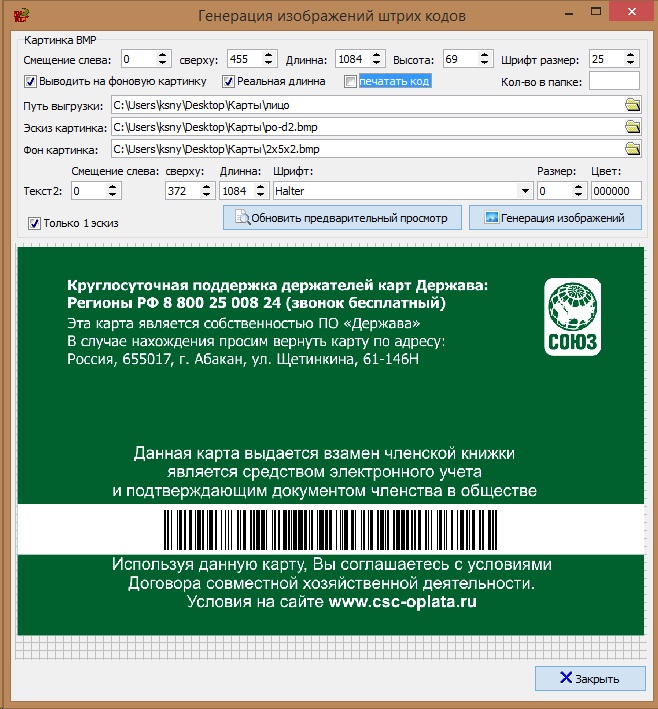Decrease Смещение слева value in Картинка BMP

162,63
